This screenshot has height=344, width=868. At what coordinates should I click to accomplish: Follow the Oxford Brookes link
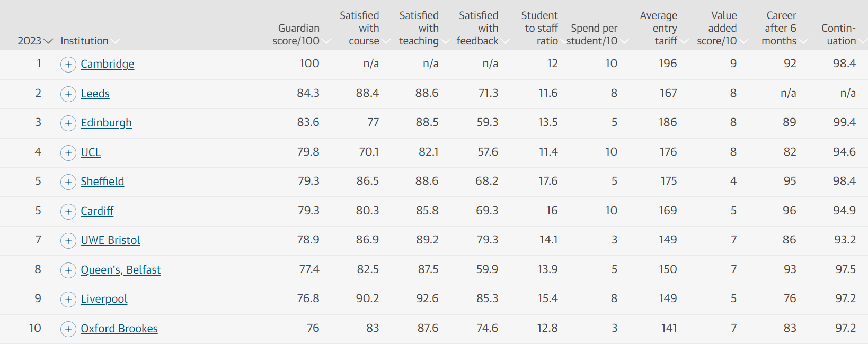pyautogui.click(x=119, y=329)
